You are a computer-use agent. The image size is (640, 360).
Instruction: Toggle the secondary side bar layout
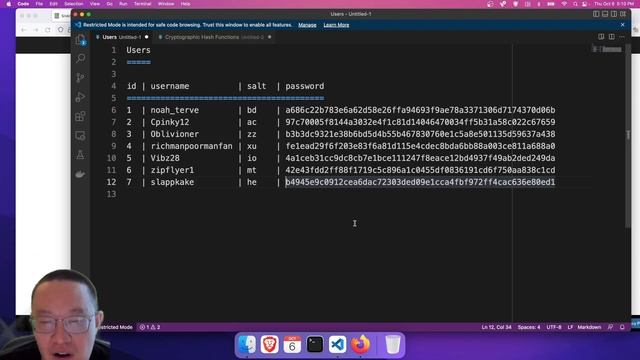point(614,14)
